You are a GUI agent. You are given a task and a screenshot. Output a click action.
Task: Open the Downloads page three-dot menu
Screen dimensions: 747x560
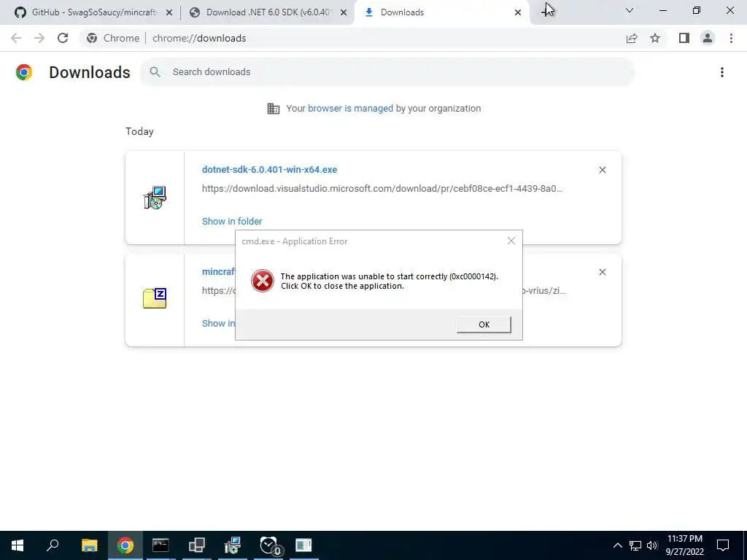(721, 72)
